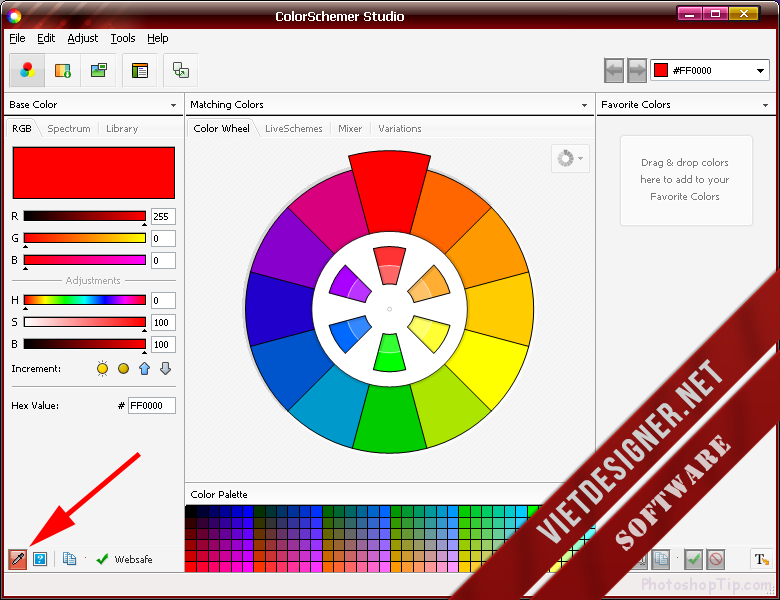Click the overlapping squares toolbar icon
The width and height of the screenshot is (780, 600).
click(x=181, y=70)
